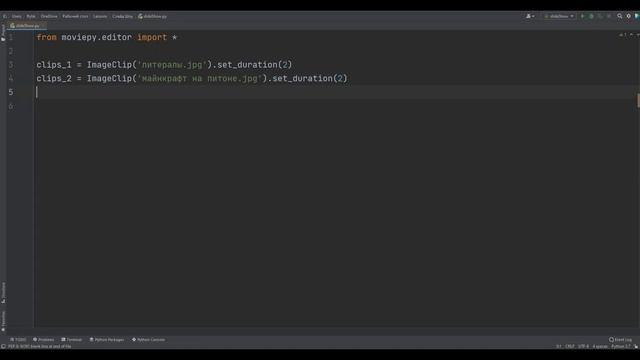
Task: Click the 'moviepy.editor' text on line 1
Action: click(x=97, y=37)
